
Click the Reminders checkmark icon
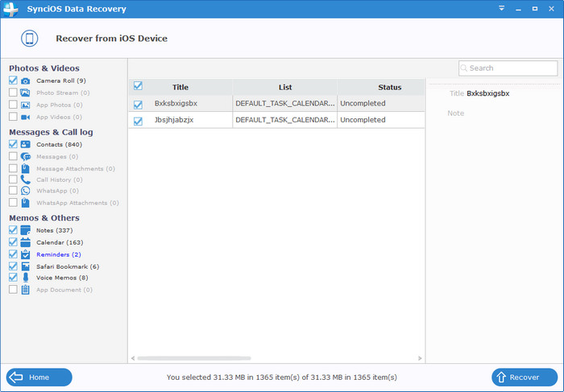pyautogui.click(x=25, y=254)
